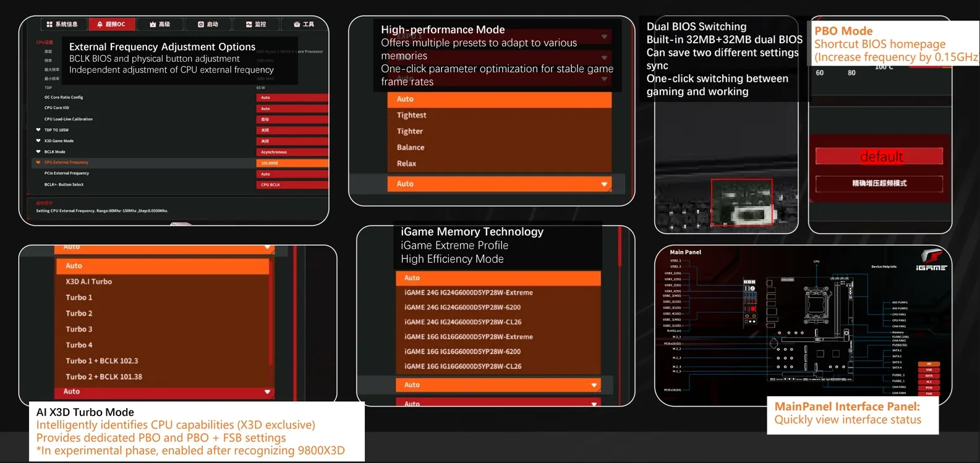Open the 工具 tools tab
Viewport: 980px width, 463px height.
pos(304,24)
